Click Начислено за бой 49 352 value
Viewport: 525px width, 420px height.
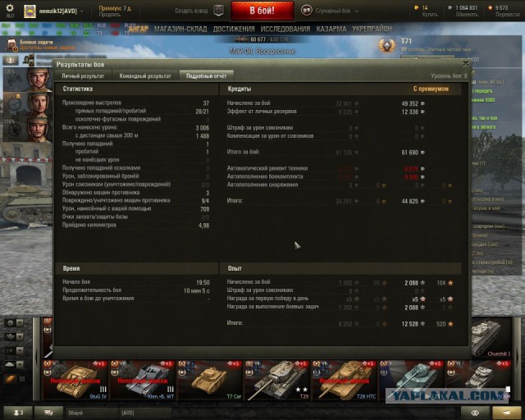tap(410, 104)
